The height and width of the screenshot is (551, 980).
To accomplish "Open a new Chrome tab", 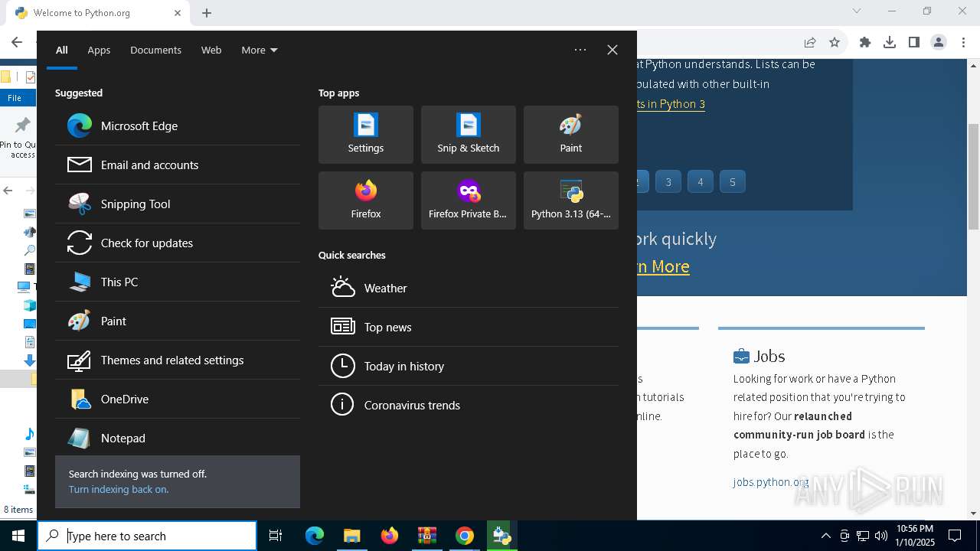I will coord(207,13).
